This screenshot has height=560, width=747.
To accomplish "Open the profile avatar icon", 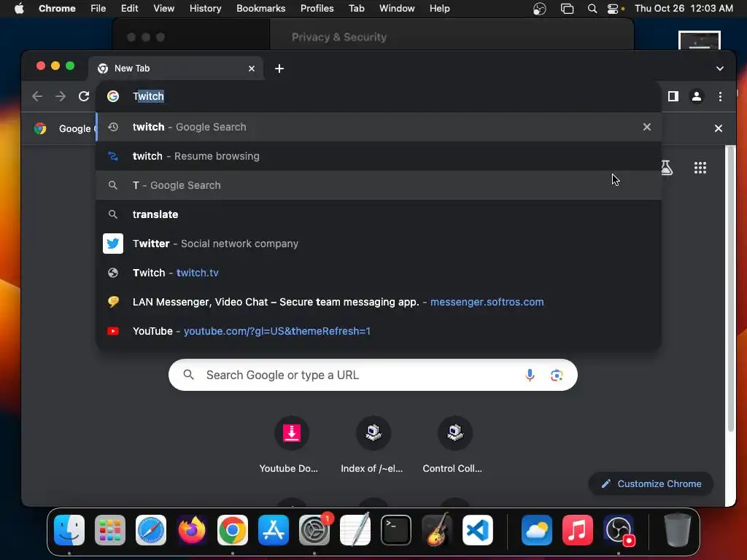I will (697, 96).
